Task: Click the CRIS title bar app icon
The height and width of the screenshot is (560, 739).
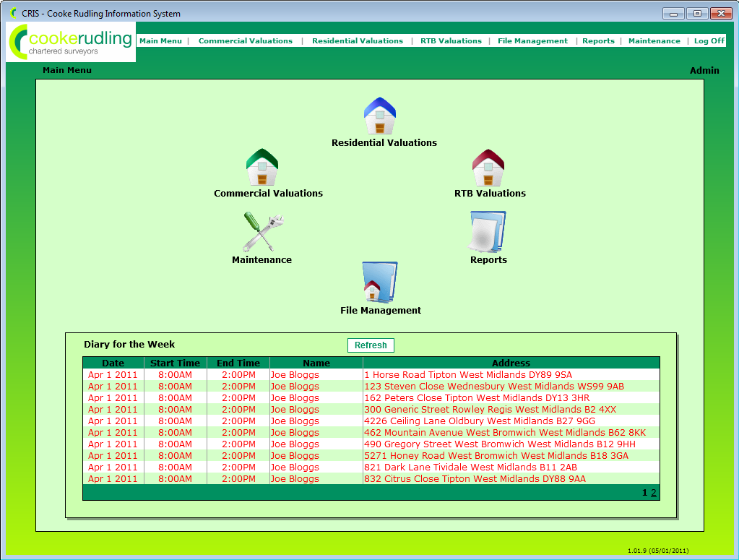Action: pos(13,13)
